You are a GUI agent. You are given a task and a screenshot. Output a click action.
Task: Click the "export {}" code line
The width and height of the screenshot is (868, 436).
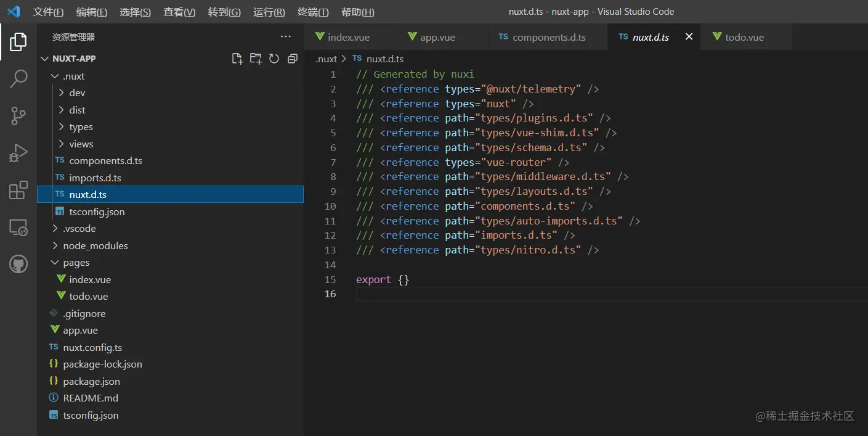pos(383,279)
